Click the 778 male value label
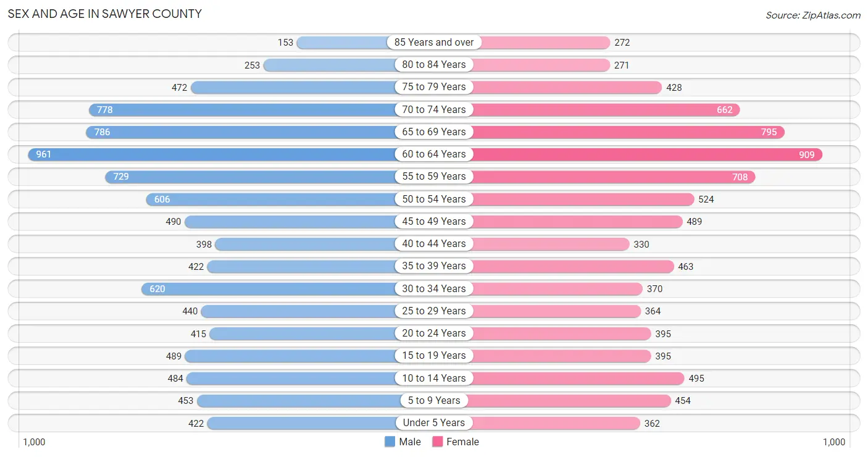This screenshot has width=868, height=457. pyautogui.click(x=105, y=110)
